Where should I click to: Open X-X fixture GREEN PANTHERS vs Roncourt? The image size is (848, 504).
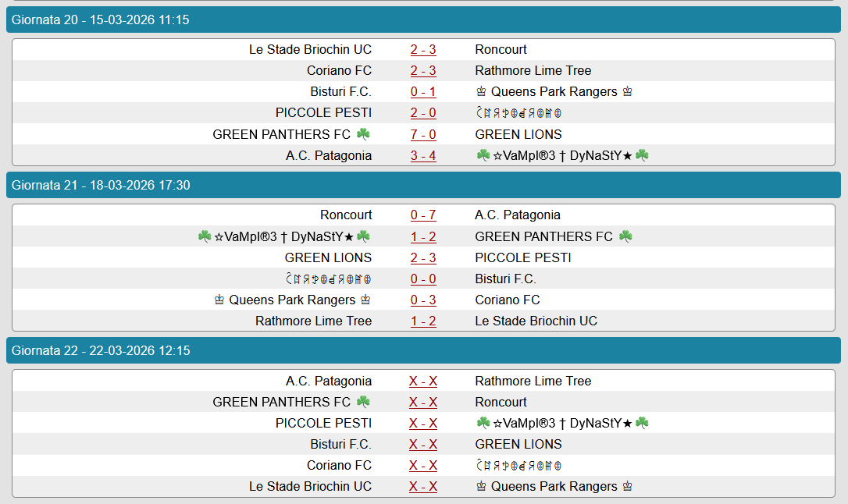pos(423,403)
